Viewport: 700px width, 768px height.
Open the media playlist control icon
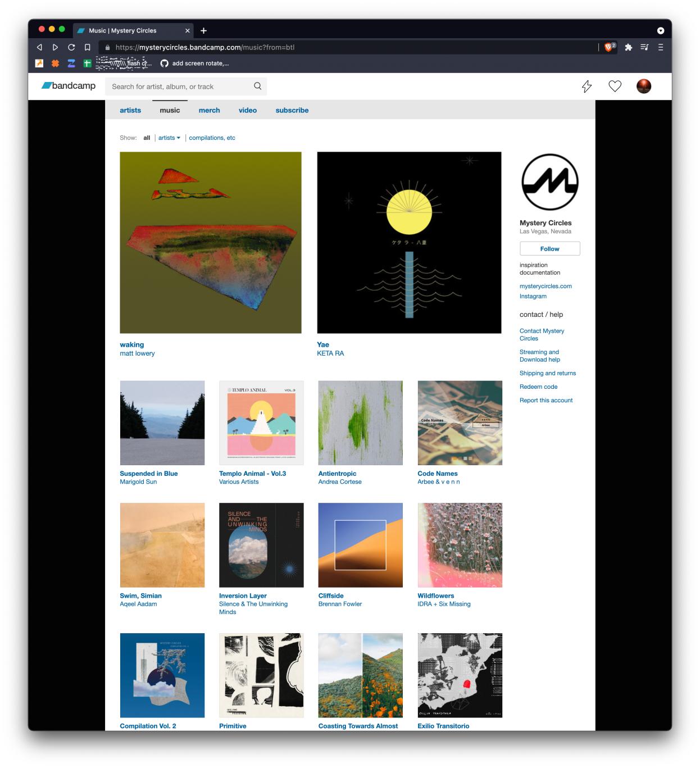(644, 47)
